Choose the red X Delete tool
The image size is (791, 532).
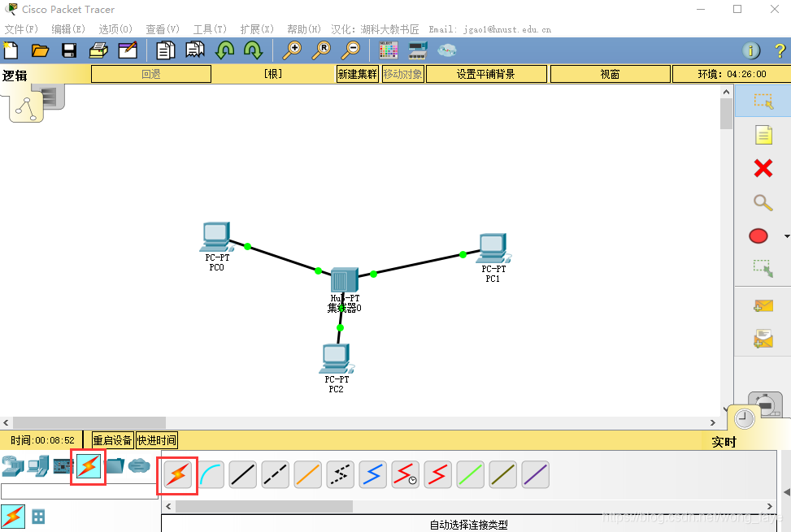click(x=763, y=168)
